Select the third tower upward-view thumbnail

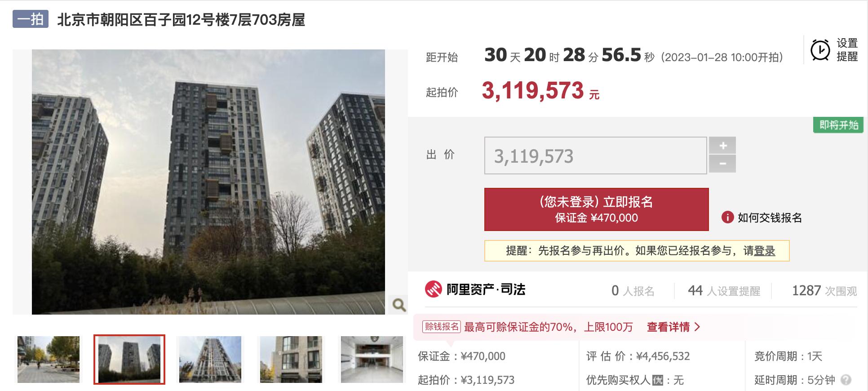(210, 360)
